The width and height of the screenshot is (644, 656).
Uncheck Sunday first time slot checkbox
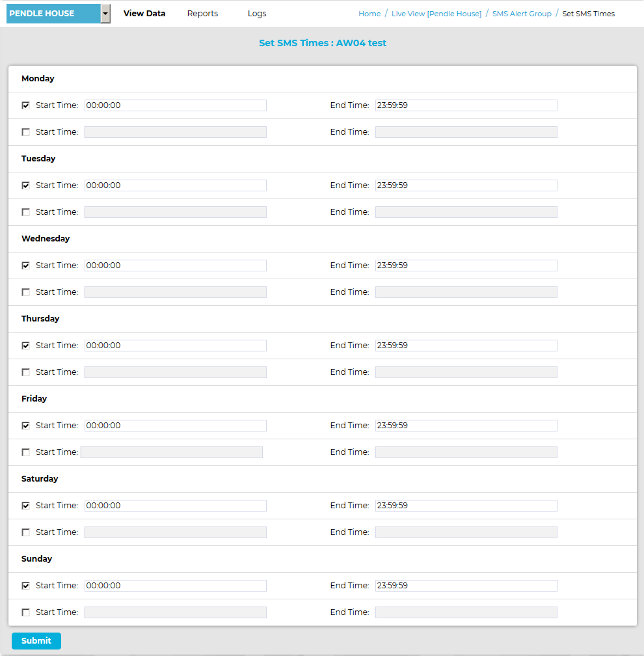coord(26,586)
